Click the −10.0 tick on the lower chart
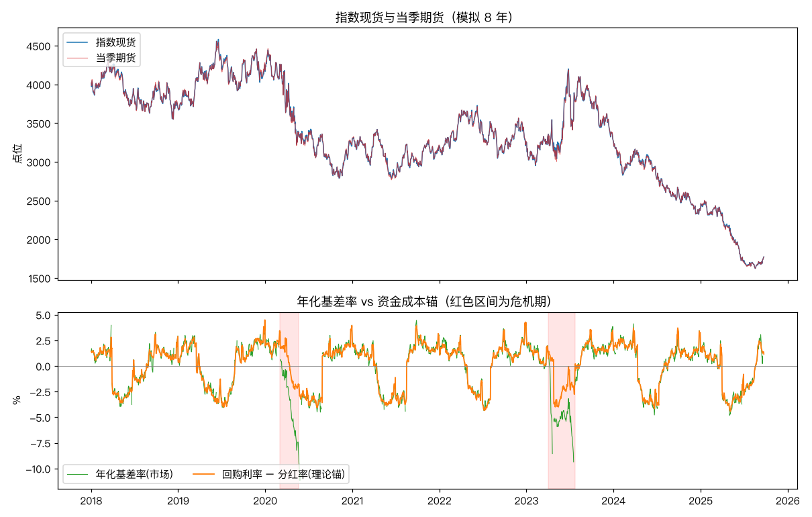Viewport: 812px width, 517px height. [38, 469]
